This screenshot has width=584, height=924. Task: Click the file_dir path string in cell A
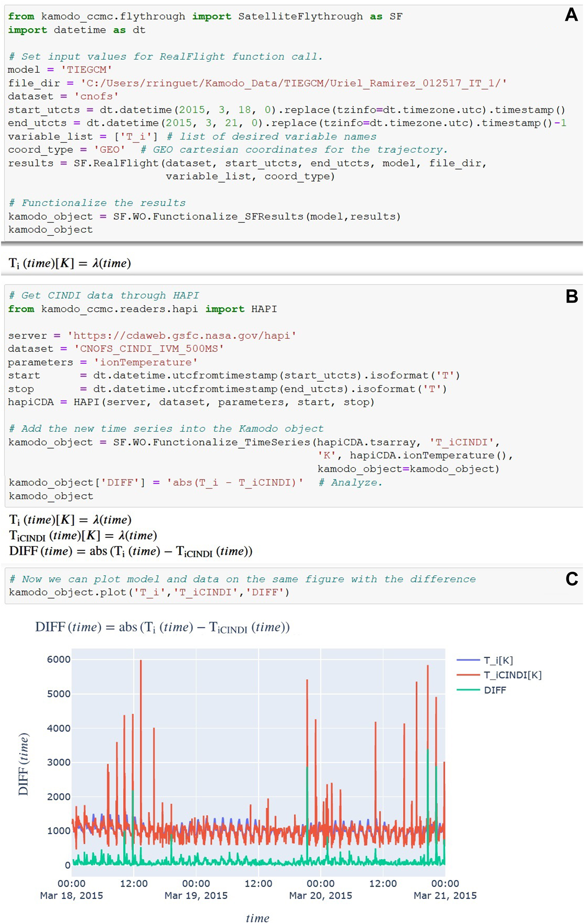[x=293, y=83]
